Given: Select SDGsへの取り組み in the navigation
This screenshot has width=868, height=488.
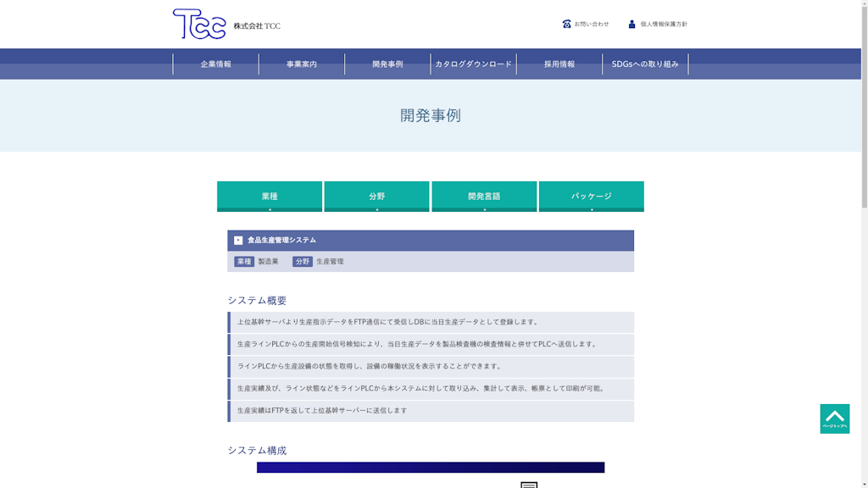Looking at the screenshot, I should [x=644, y=63].
